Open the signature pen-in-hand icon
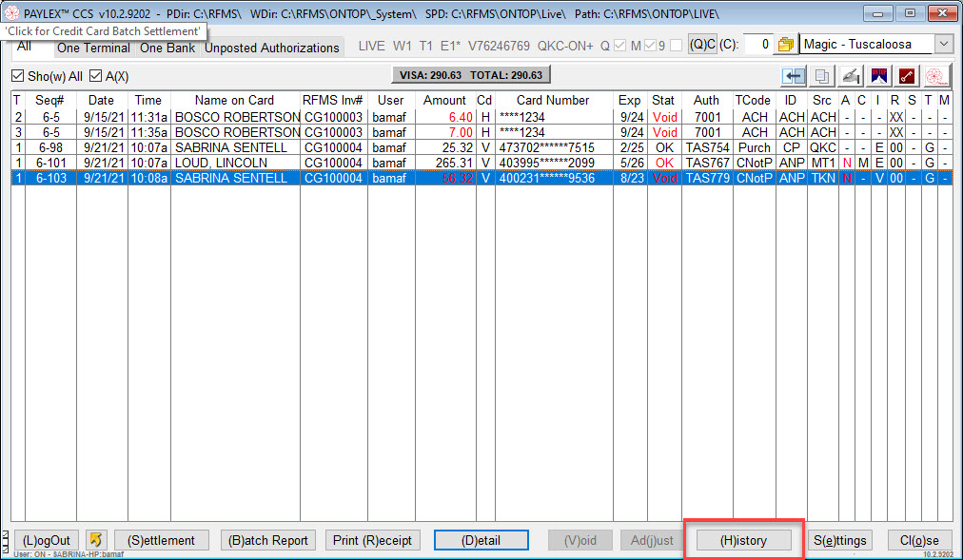 [x=850, y=76]
